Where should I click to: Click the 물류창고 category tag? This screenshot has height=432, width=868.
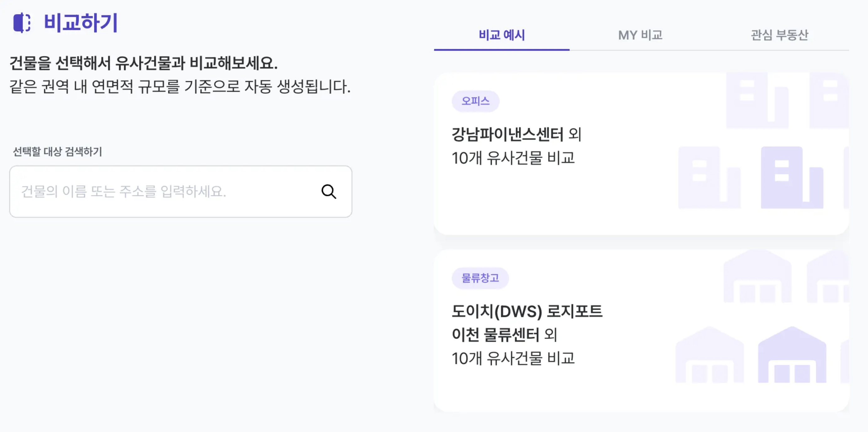point(480,278)
